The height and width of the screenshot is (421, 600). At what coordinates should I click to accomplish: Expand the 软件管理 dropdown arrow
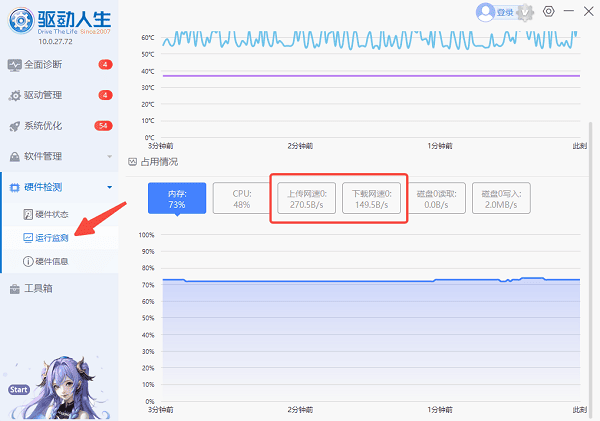pyautogui.click(x=109, y=157)
